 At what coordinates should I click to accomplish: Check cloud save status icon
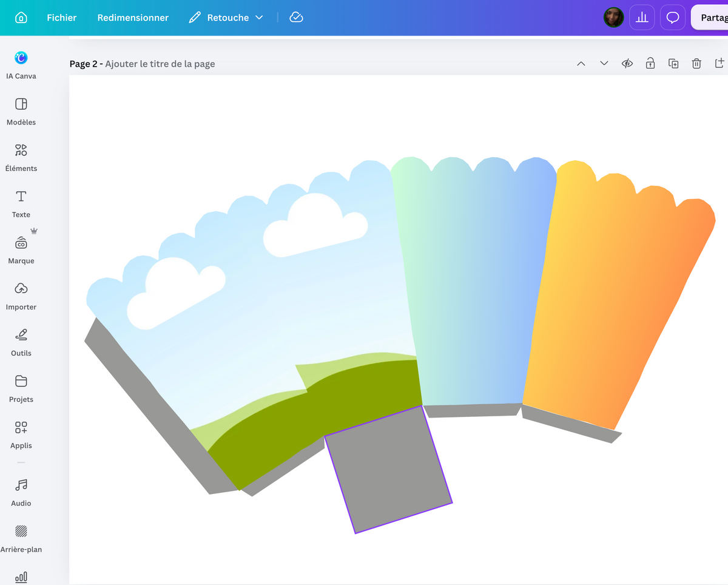(x=297, y=18)
